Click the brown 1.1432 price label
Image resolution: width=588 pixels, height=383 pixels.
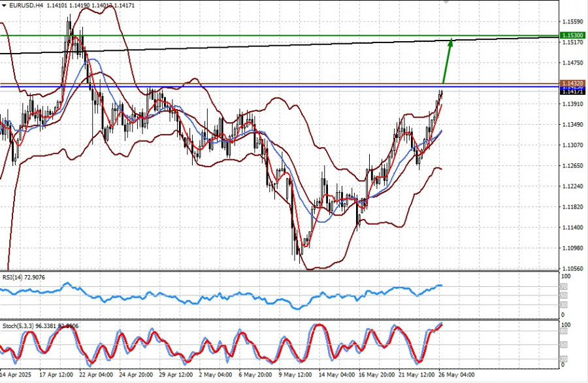(572, 84)
